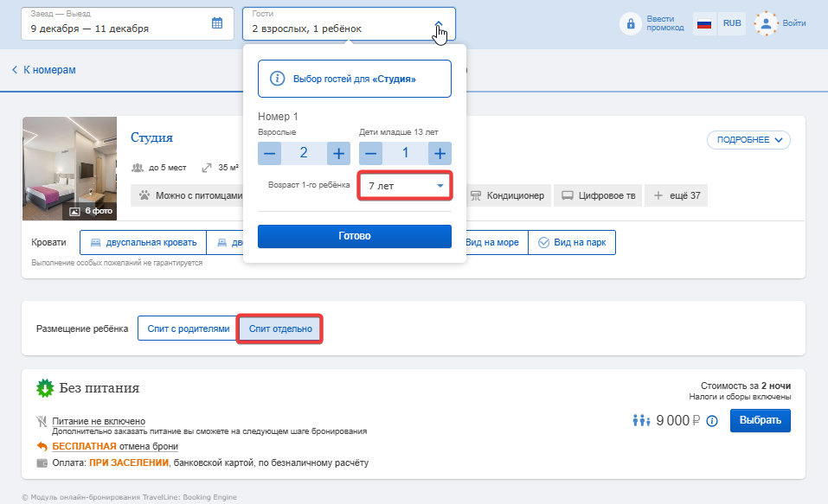Click the price info icon beside 9 000 ₽

(x=712, y=421)
